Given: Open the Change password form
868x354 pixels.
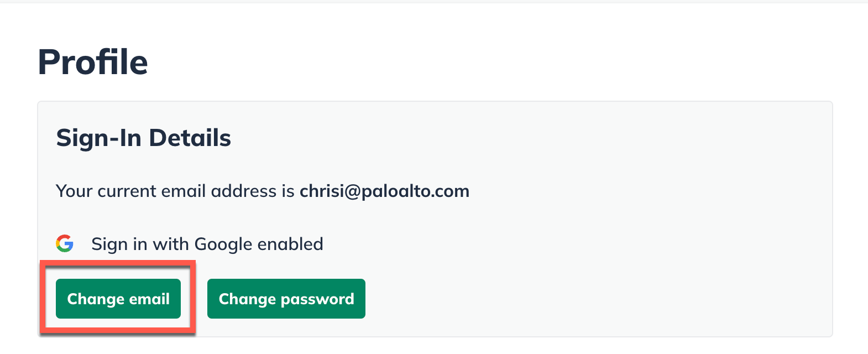Looking at the screenshot, I should [x=286, y=299].
